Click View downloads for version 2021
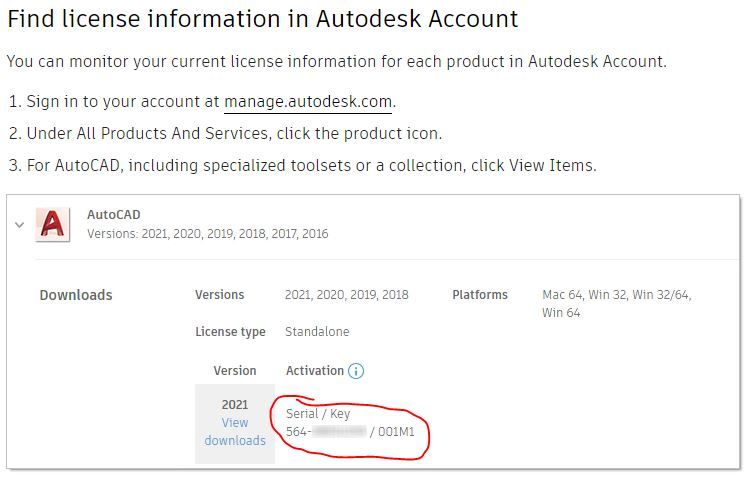This screenshot has height=478, width=753. pyautogui.click(x=235, y=431)
